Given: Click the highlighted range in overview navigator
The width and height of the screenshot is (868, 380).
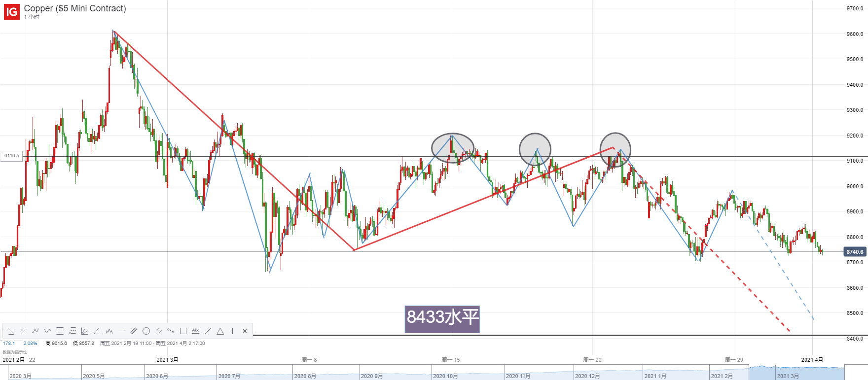Looking at the screenshot, I should point(796,373).
